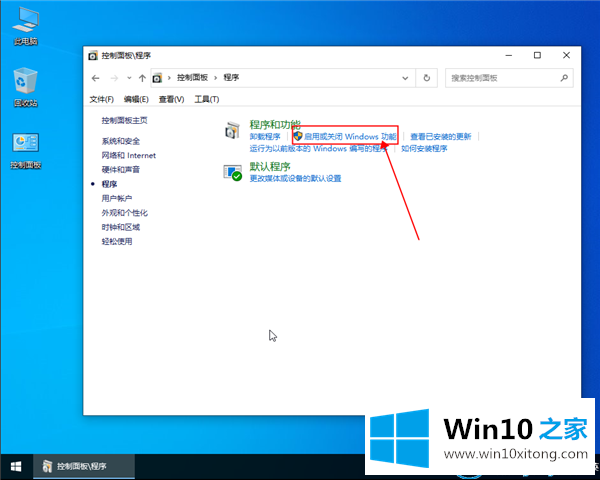Expand the chevron before 控制面板 in the breadcrumb

pyautogui.click(x=169, y=78)
